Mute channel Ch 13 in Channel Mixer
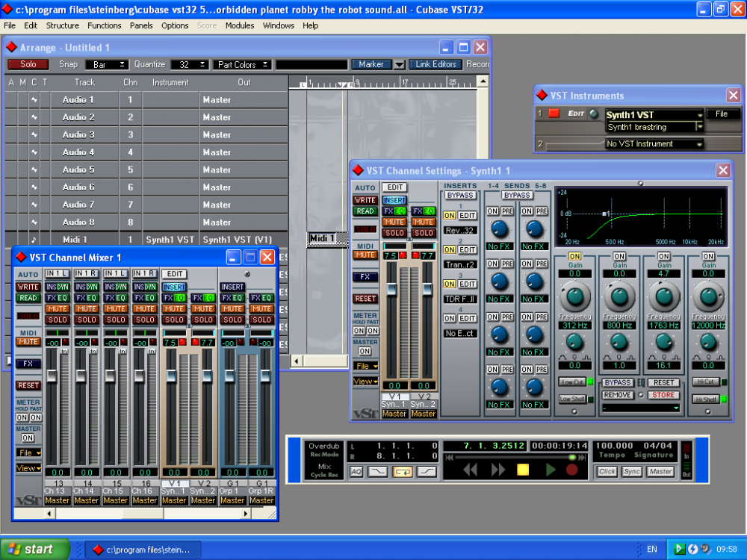Viewport: 747px width, 560px height. pos(57,308)
